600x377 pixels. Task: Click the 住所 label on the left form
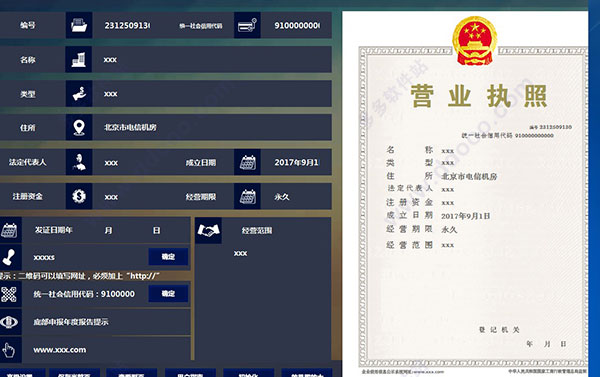point(28,127)
